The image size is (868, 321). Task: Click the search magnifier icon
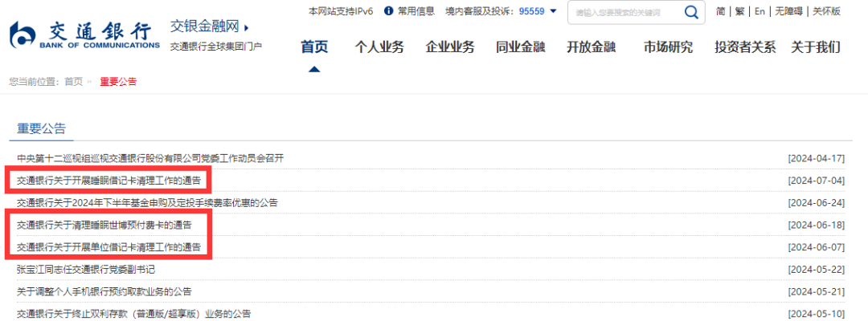[691, 12]
